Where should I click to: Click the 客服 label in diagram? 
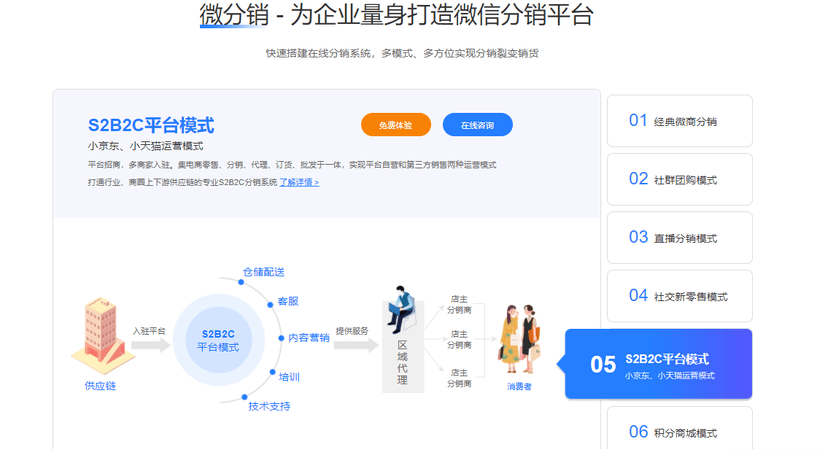pyautogui.click(x=288, y=302)
